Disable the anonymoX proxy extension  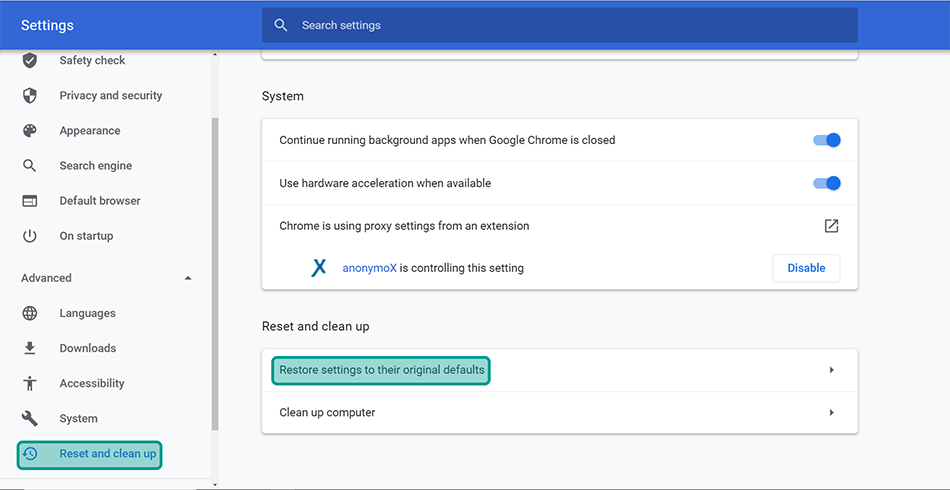[x=806, y=268]
